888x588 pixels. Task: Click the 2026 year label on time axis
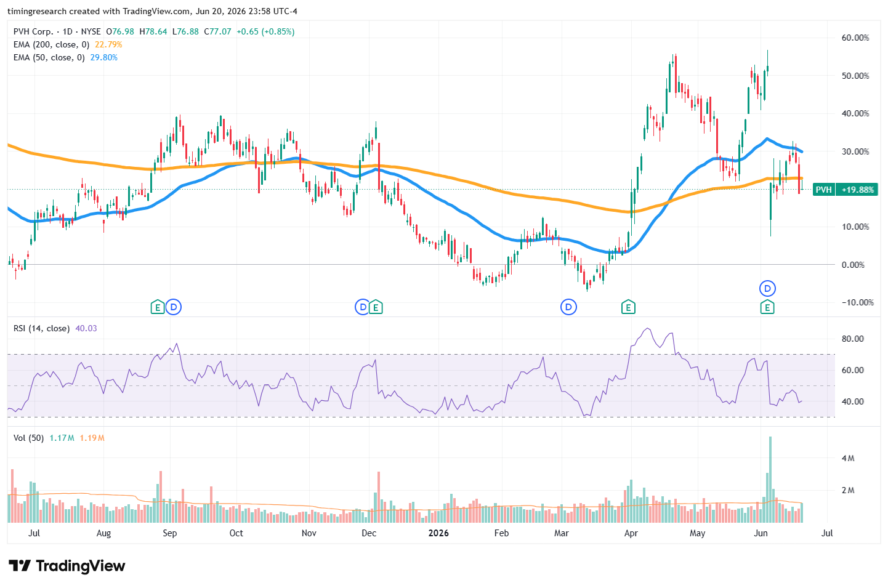tap(438, 533)
